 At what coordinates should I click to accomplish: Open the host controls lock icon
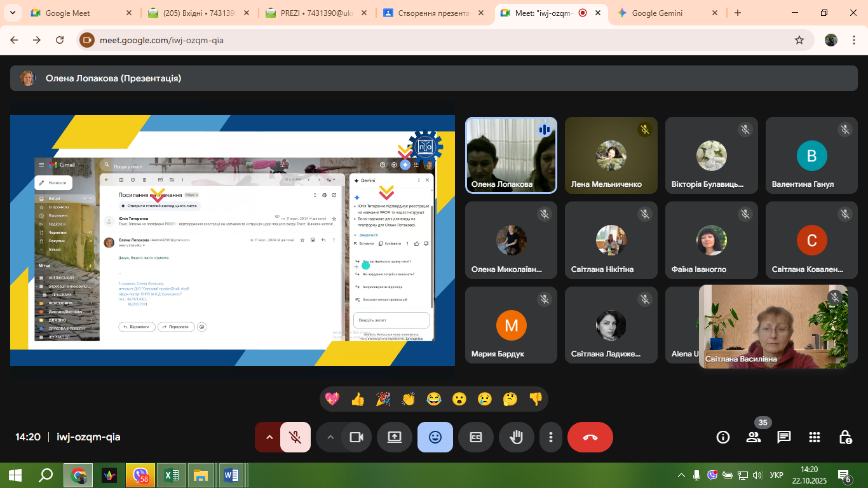point(845,437)
